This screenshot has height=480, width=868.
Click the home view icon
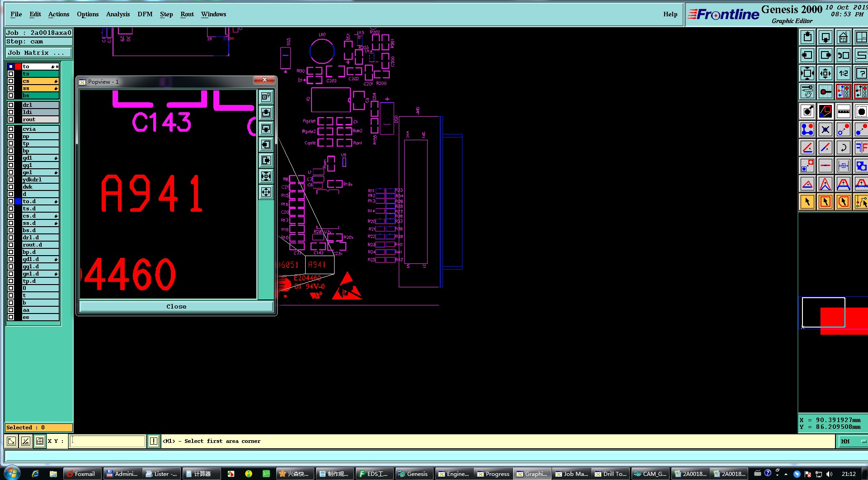844,38
